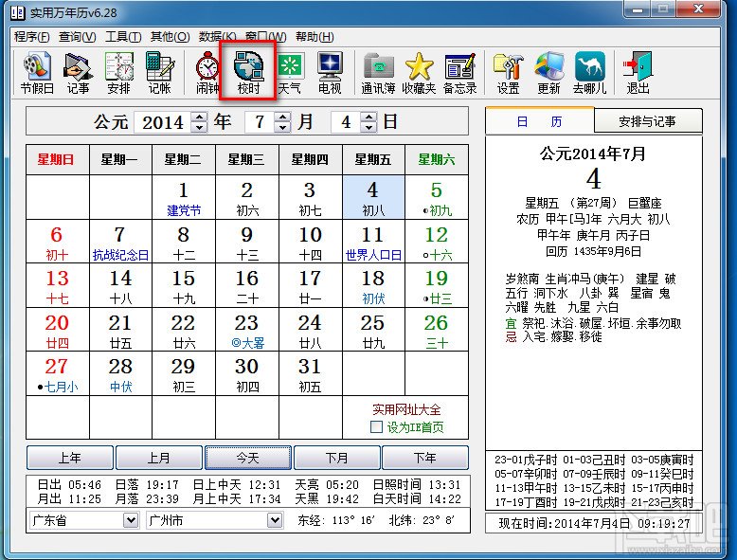Select July 15 十九 cell

tap(184, 285)
